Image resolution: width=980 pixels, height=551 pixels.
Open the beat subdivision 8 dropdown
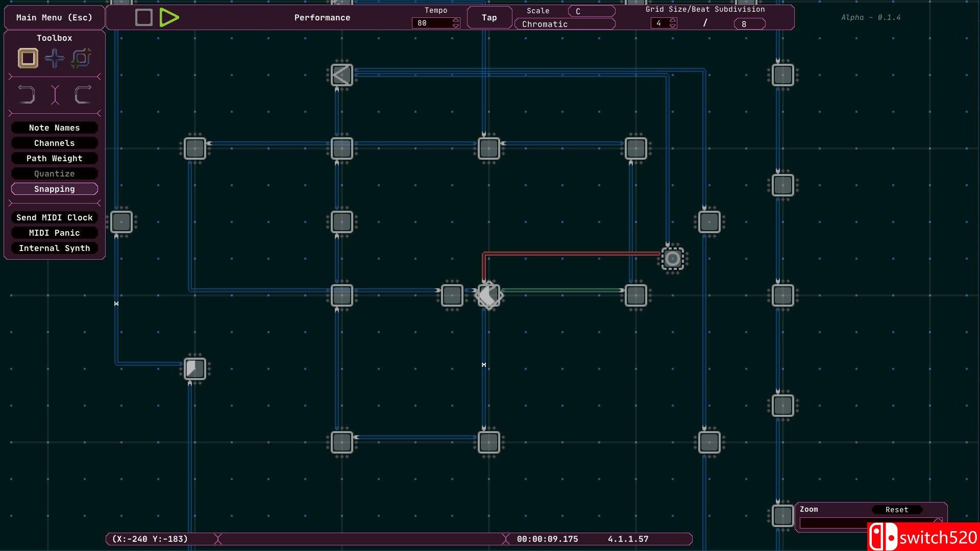tap(749, 24)
